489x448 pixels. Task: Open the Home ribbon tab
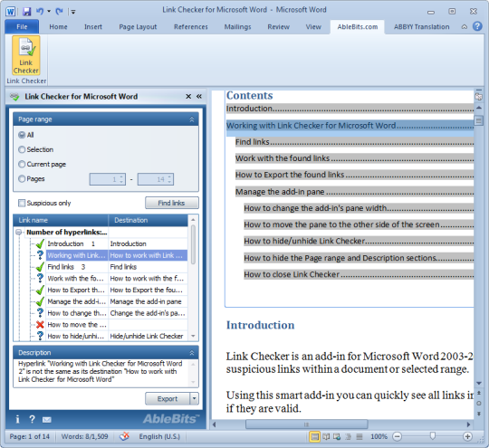coord(58,27)
